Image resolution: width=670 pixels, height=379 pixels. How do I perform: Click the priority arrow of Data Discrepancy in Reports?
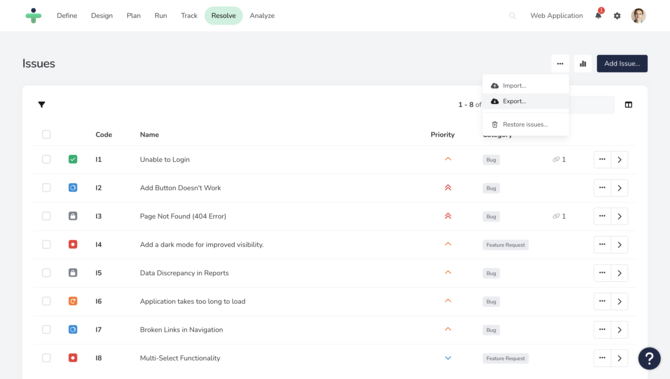(448, 272)
